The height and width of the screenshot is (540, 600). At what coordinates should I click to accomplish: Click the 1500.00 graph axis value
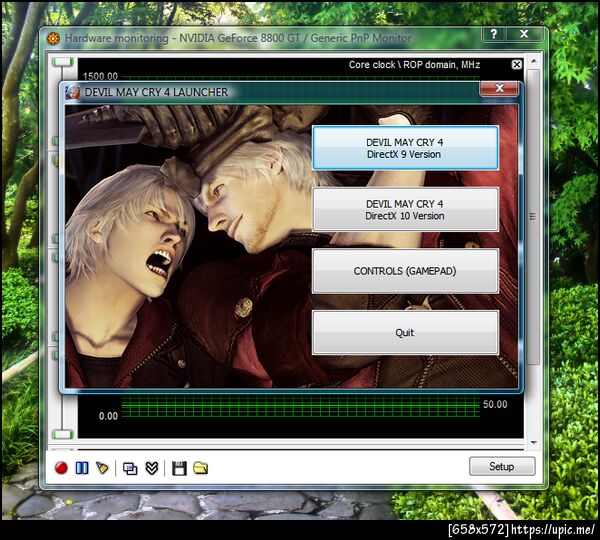point(100,76)
